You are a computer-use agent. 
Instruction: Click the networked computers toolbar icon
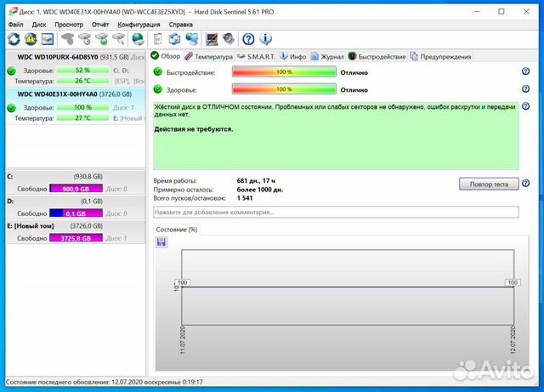192,39
